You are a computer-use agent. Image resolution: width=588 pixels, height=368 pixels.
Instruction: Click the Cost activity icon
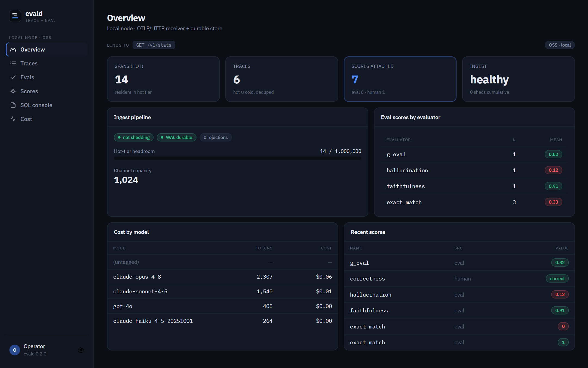coord(13,119)
